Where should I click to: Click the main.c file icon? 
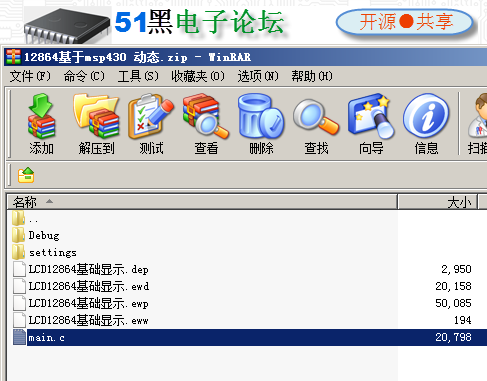click(19, 337)
